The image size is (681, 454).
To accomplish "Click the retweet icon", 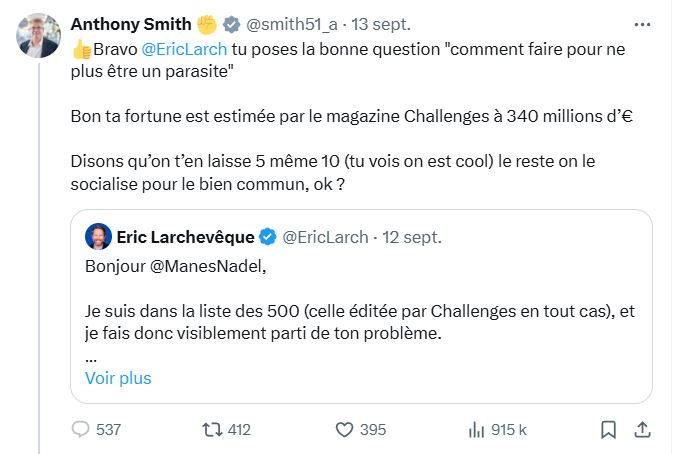I will coord(210,429).
